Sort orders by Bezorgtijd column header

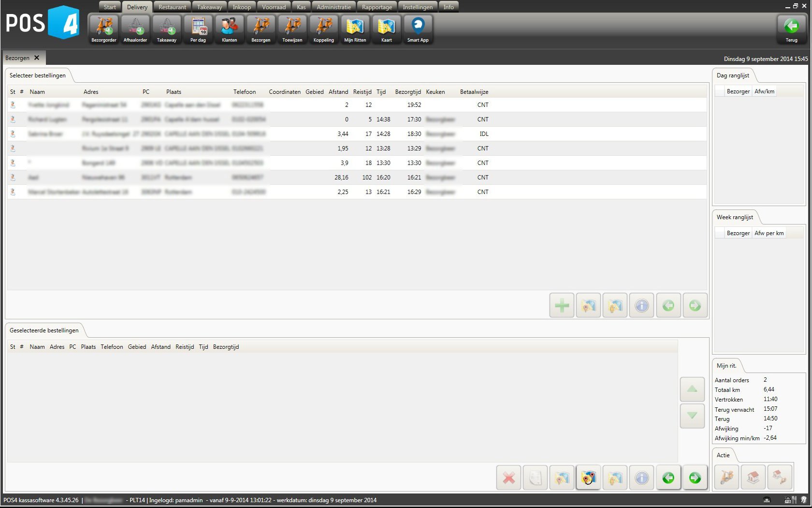(407, 92)
